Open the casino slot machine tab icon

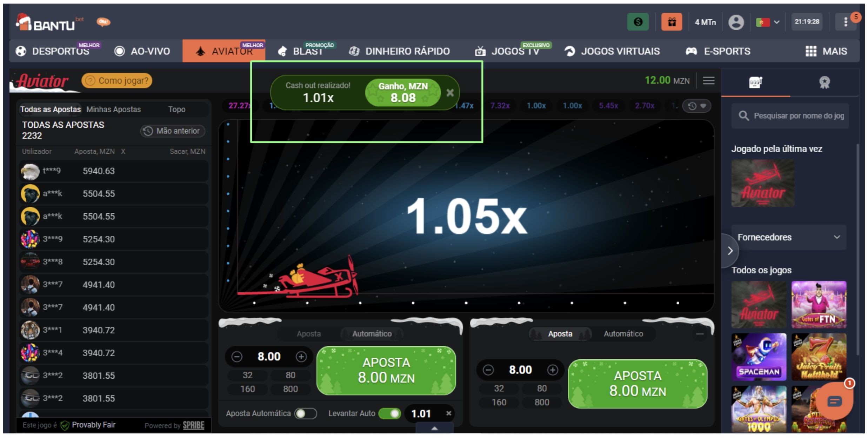pos(755,83)
